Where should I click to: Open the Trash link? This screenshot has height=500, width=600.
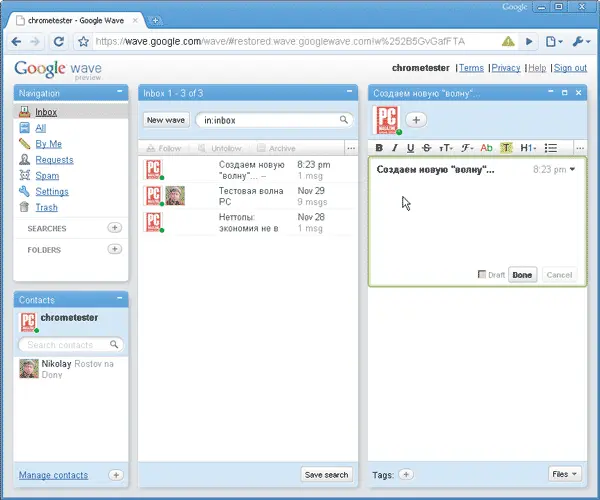(x=46, y=207)
